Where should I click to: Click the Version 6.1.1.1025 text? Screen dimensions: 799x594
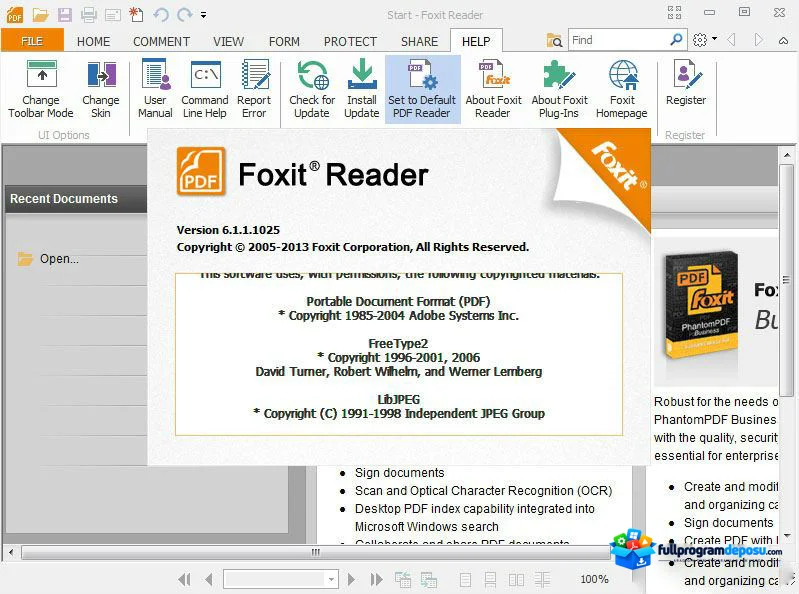228,230
